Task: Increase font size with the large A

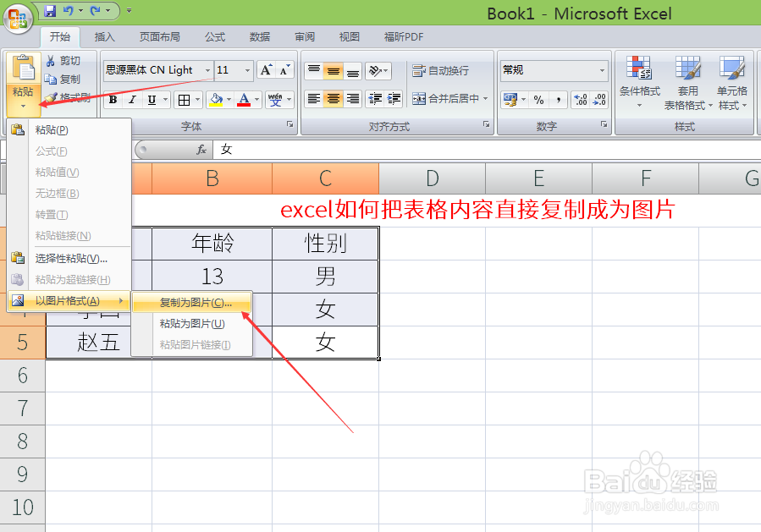Action: [x=266, y=70]
